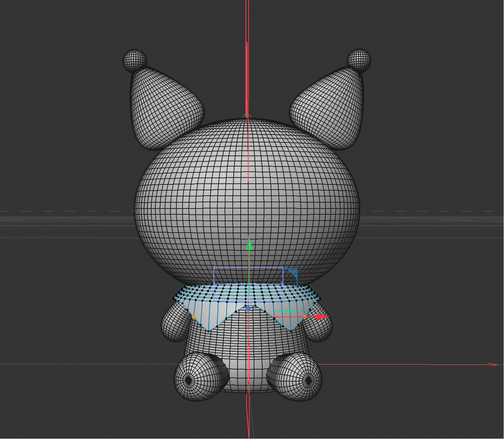Click the orange handle on the red axis
Viewport: 504px width, 439px height.
[x=305, y=317]
